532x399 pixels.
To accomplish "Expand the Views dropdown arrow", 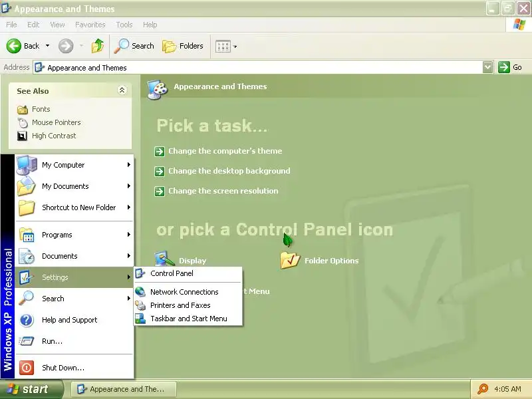I will pyautogui.click(x=235, y=47).
